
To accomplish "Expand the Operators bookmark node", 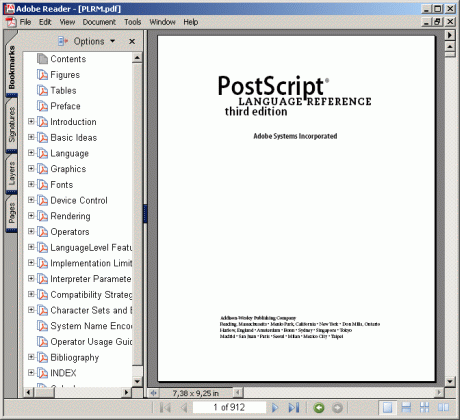I will coord(31,231).
